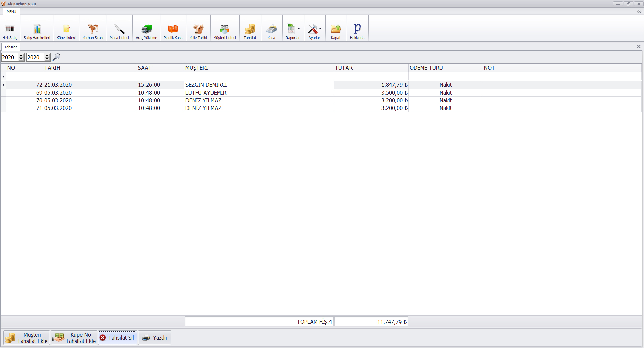Select the Tahsilat document tab

tap(11, 47)
